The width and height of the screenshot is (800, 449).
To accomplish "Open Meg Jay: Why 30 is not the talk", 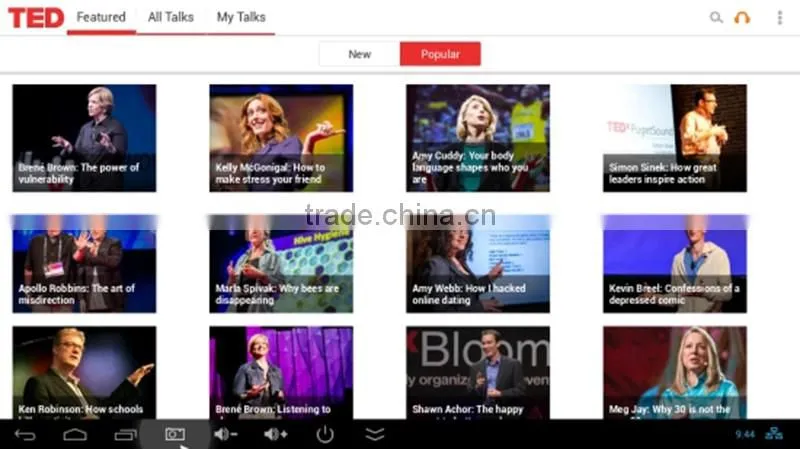I will pyautogui.click(x=675, y=372).
